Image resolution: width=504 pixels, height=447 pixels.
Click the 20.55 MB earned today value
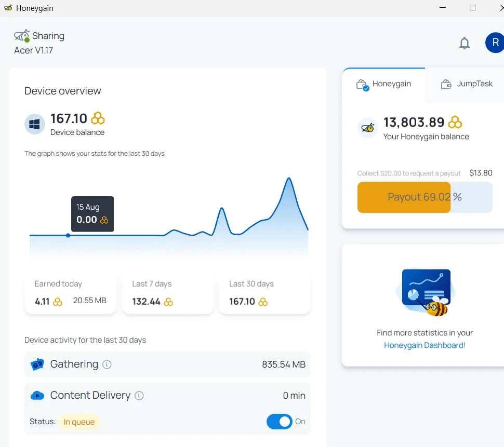89,301
